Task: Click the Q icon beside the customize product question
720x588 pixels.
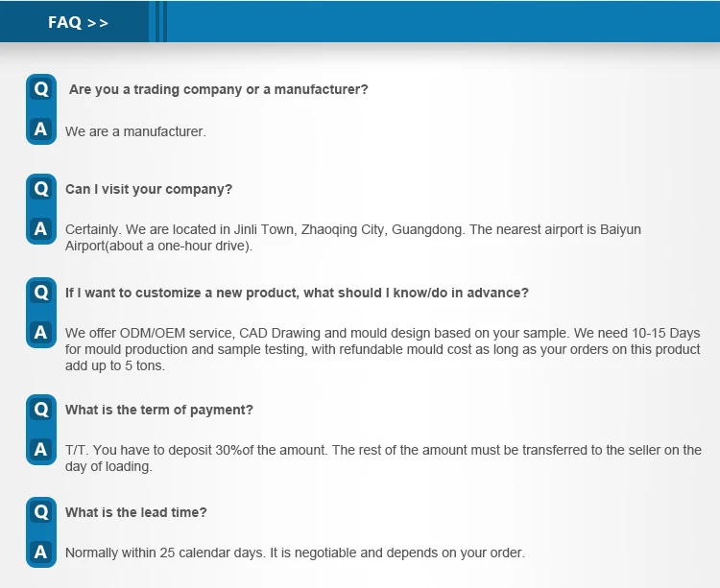Action: pos(40,292)
